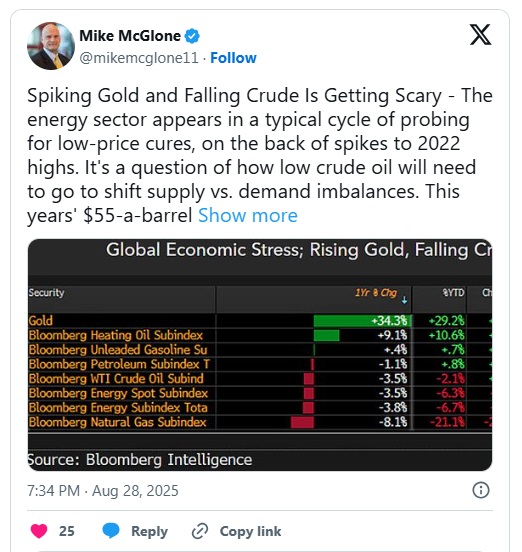
Task: Expand the tweet with Show more
Action: coord(248,215)
